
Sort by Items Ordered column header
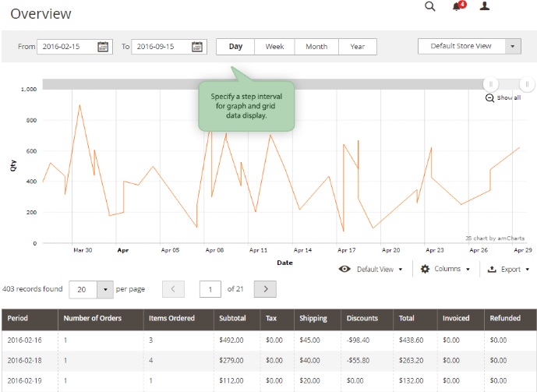coord(178,320)
